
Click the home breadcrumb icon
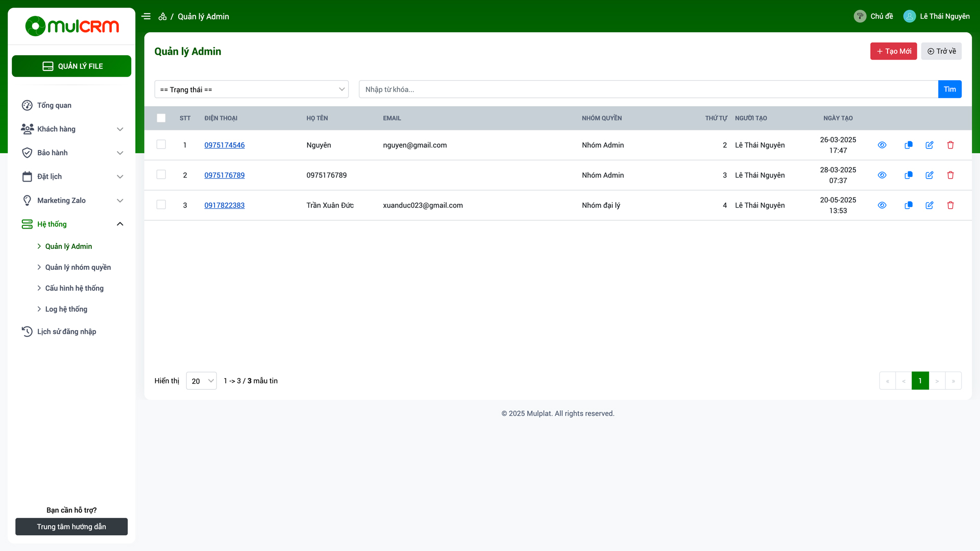(x=162, y=16)
